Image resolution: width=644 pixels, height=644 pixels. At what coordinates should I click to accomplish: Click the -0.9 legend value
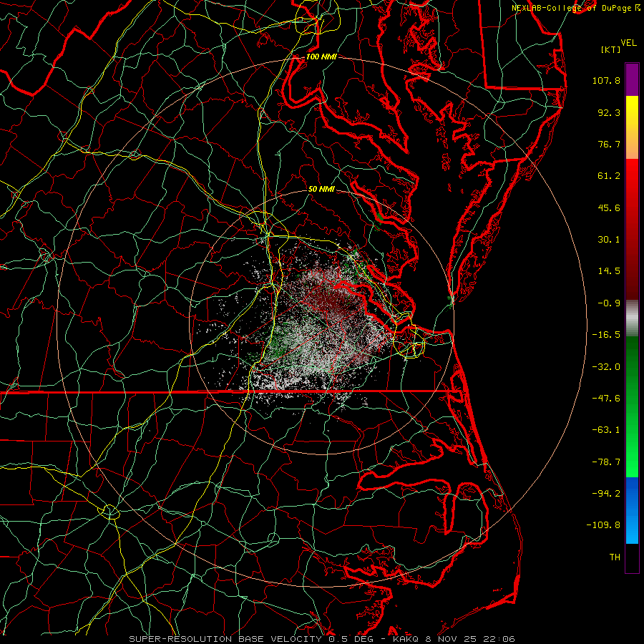(609, 303)
